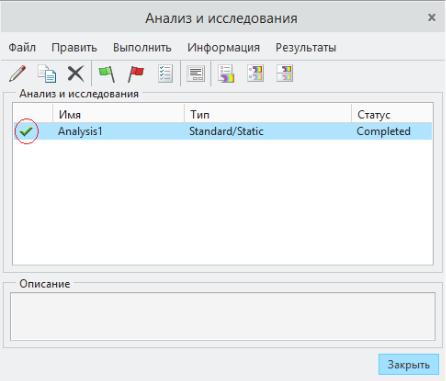Click the green check mark beside Analysis1

pyautogui.click(x=26, y=131)
